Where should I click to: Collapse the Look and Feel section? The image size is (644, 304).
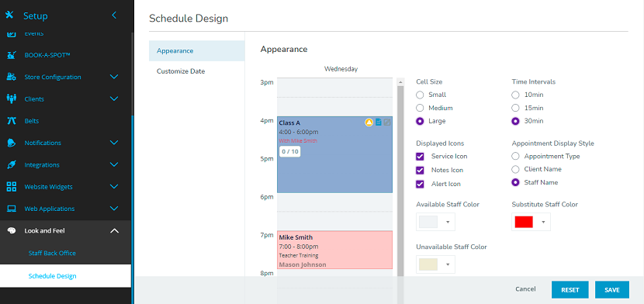(x=114, y=230)
